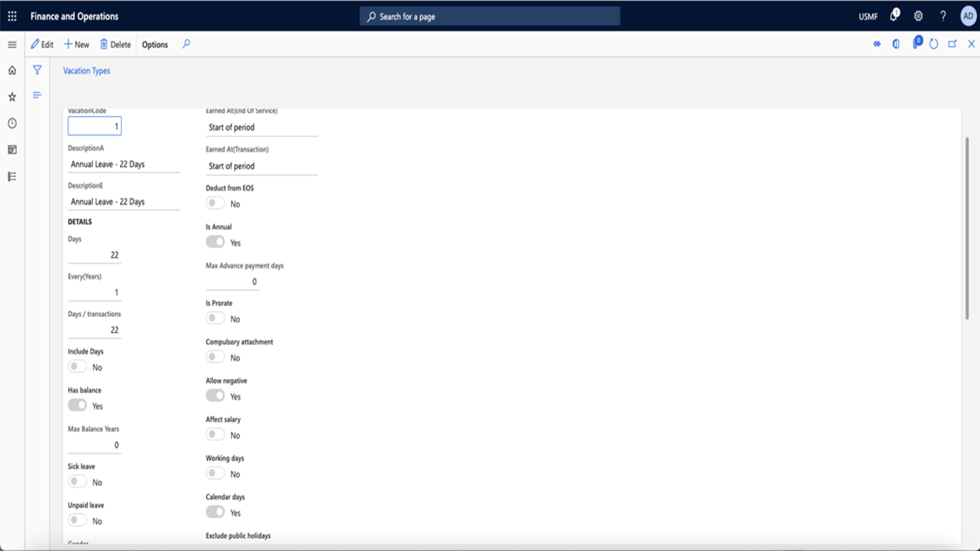Open the attachments icon with badge
This screenshot has width=980, height=551.
916,44
